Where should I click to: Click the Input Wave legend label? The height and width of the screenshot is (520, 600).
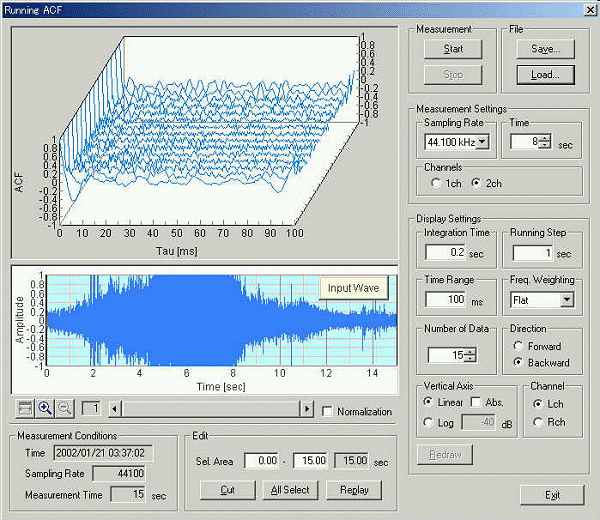[x=353, y=288]
